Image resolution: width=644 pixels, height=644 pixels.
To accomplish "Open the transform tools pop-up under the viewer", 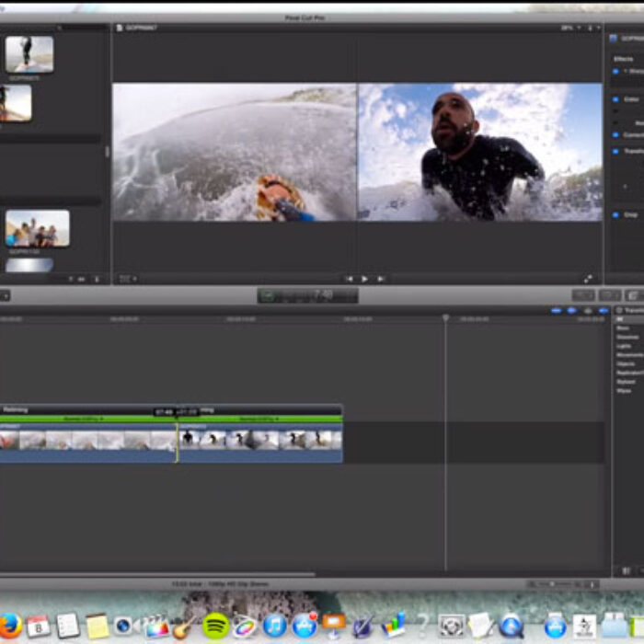I will click(x=128, y=280).
